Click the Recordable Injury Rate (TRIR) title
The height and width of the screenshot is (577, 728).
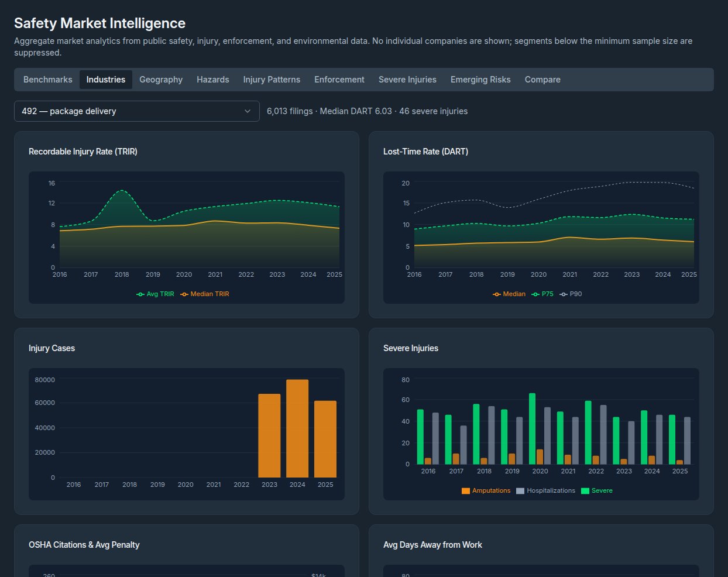click(x=83, y=152)
